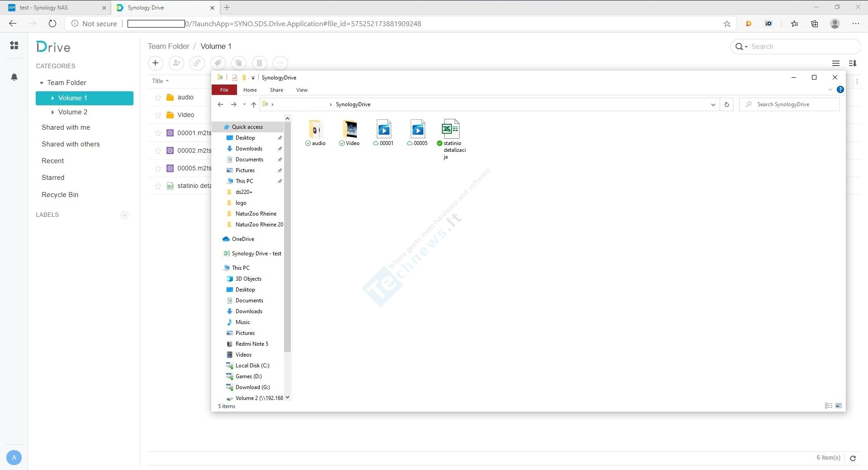Image resolution: width=868 pixels, height=470 pixels.
Task: Open the Drive app launcher grid icon
Action: coord(14,45)
